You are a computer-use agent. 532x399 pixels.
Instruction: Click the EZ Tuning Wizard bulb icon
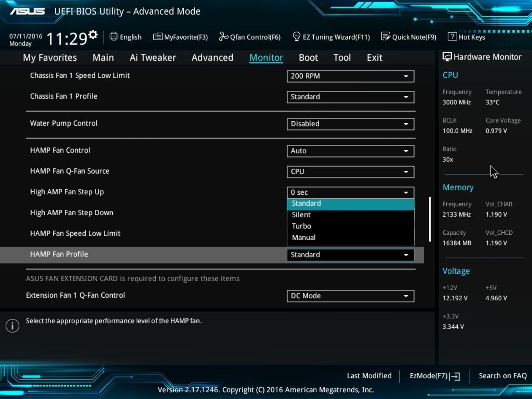tap(297, 36)
